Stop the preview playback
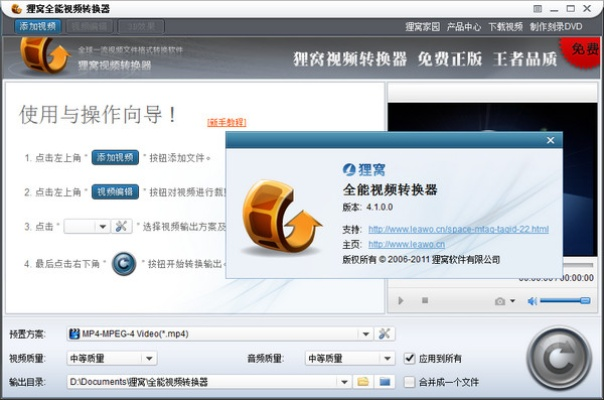Viewport: 604px width, 400px height. [x=424, y=300]
